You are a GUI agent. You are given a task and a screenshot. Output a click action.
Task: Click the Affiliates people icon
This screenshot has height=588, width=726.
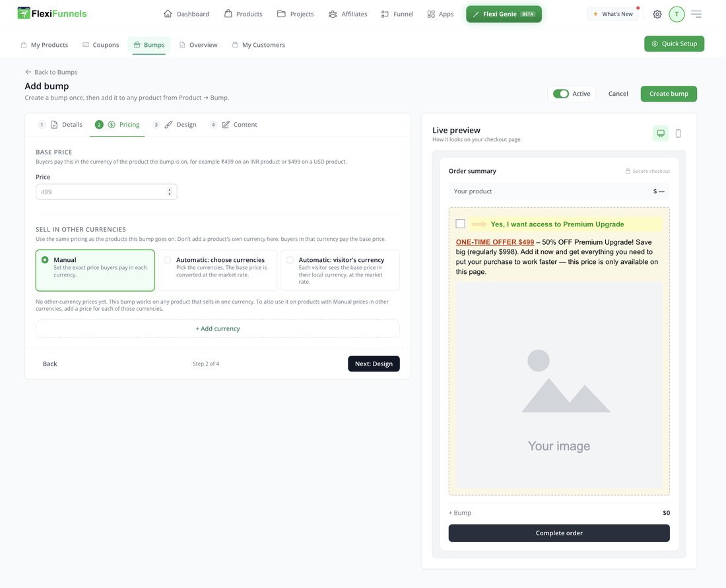click(x=333, y=14)
